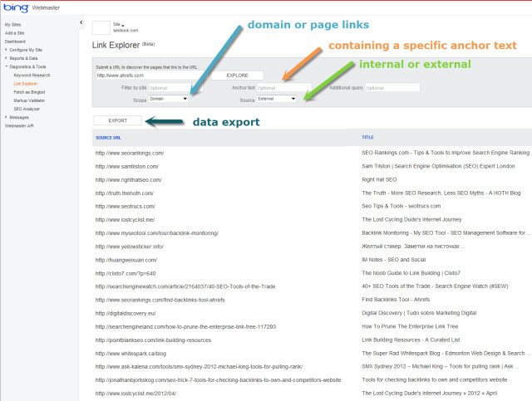Click title 'The Lost Cycling Dude's Internet Journey'
532x401 pixels.
coord(411,220)
